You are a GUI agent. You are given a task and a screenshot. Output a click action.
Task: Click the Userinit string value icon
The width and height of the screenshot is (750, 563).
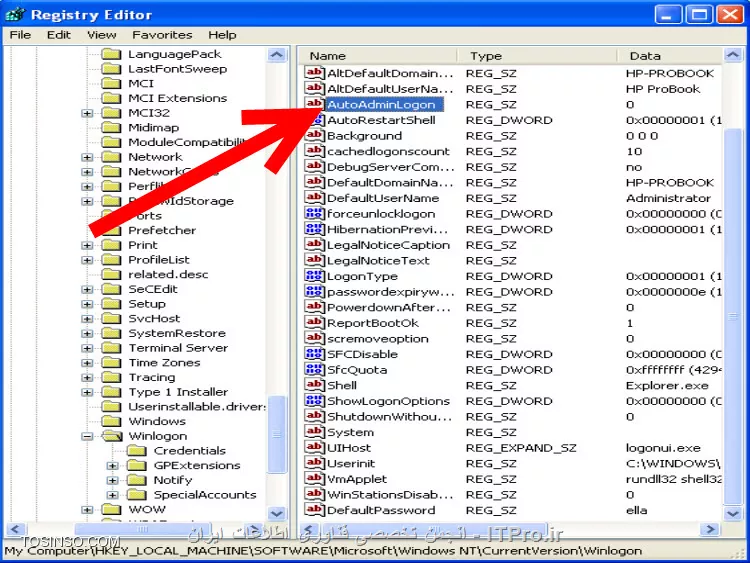tap(314, 463)
